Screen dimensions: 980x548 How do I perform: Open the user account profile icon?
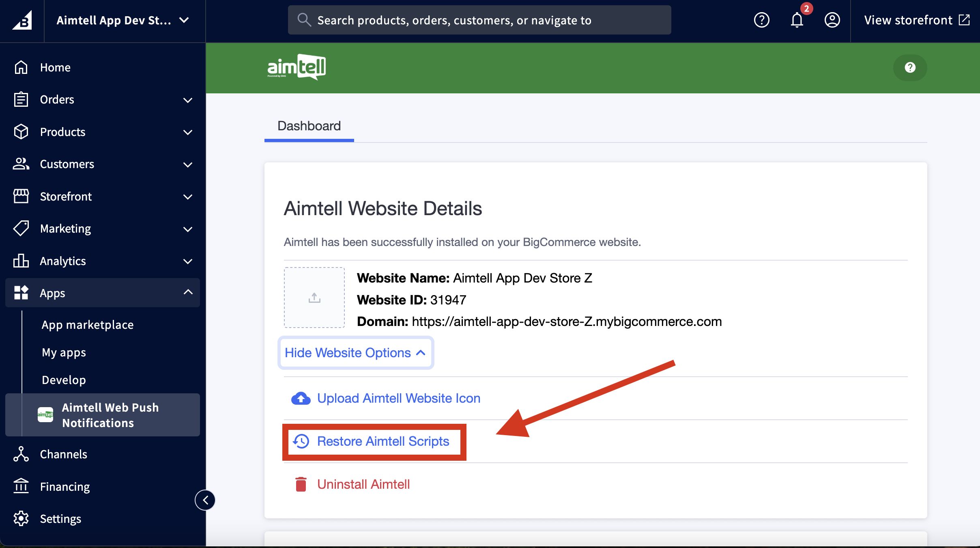pyautogui.click(x=832, y=20)
